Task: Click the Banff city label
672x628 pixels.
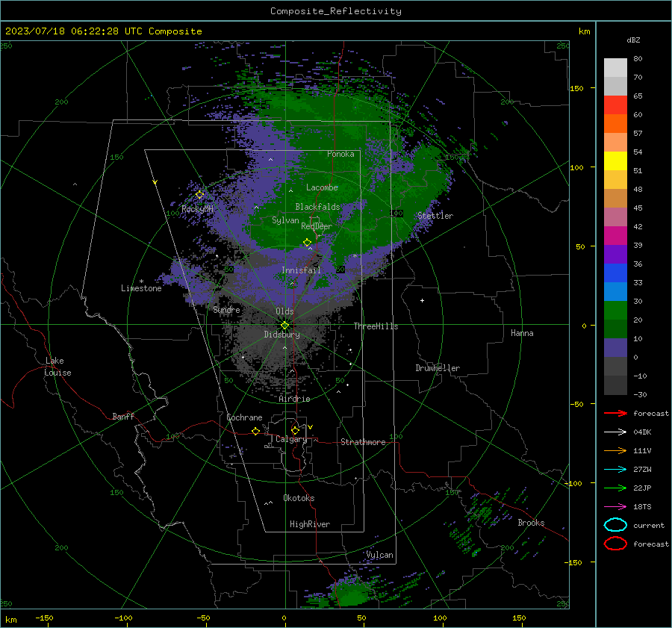Action: (123, 416)
